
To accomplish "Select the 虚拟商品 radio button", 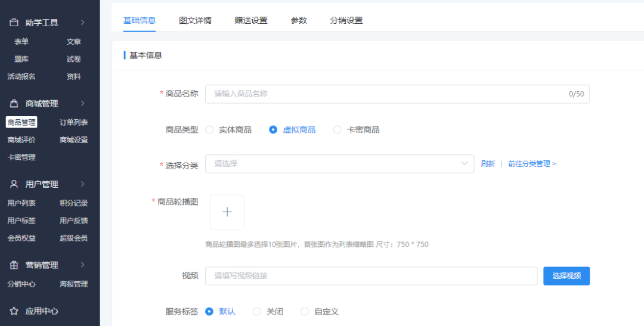I will tap(273, 130).
